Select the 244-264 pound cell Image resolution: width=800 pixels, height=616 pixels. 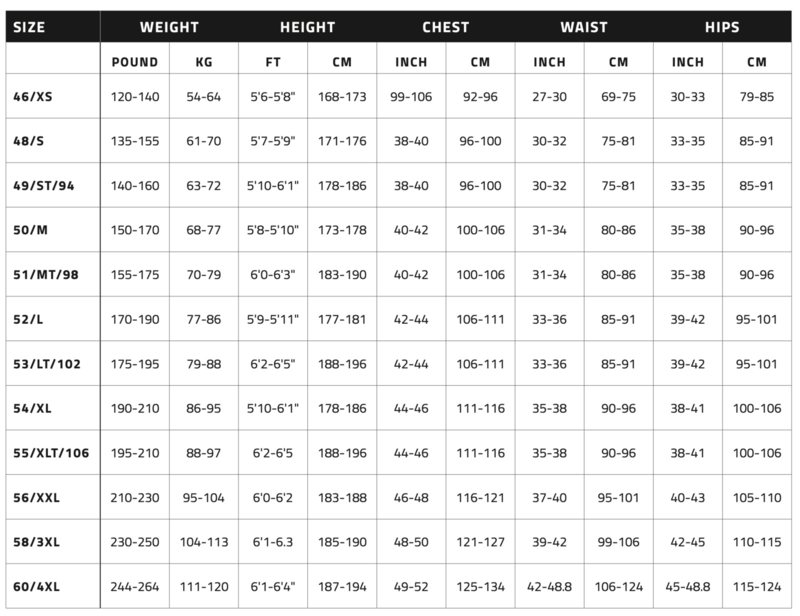click(135, 587)
